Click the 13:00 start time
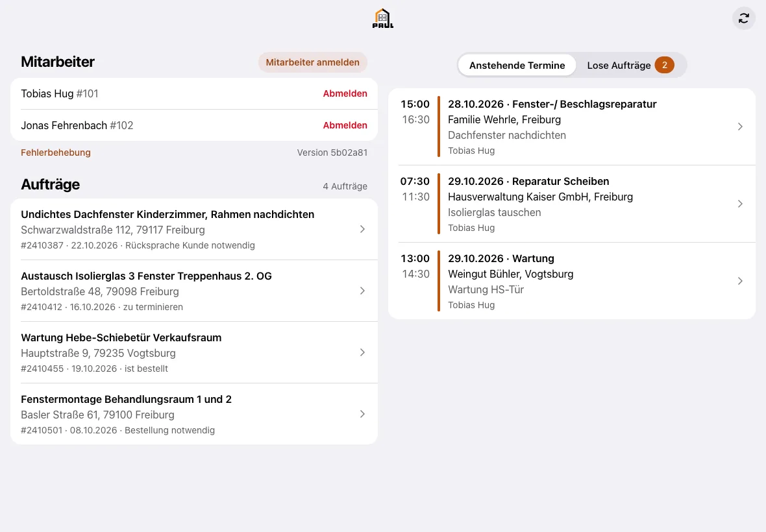Image resolution: width=766 pixels, height=532 pixels. [415, 258]
